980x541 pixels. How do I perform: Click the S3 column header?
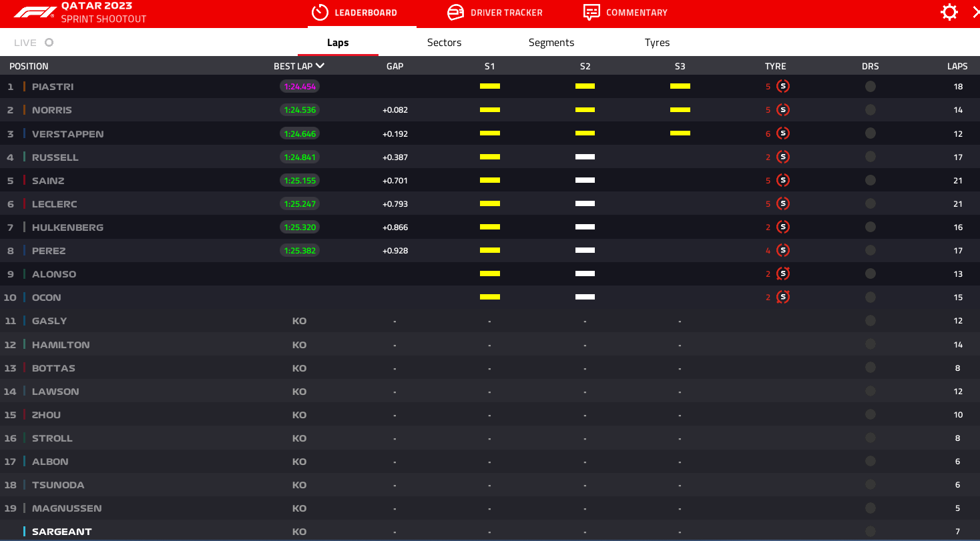coord(680,66)
